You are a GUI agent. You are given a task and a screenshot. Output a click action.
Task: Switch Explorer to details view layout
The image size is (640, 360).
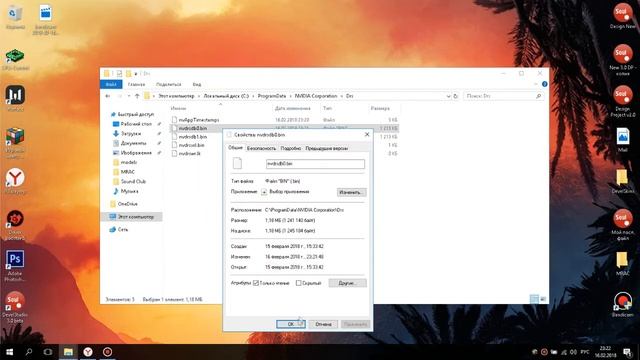pyautogui.click(x=534, y=299)
